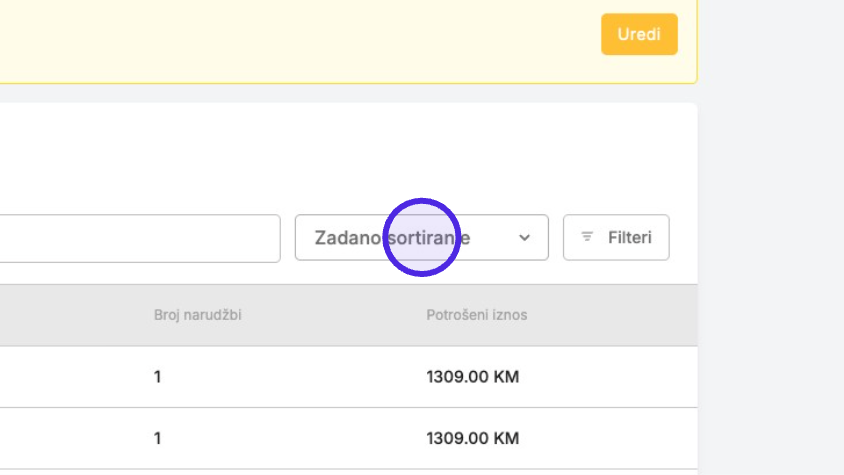
Task: Click the second row's order count 1
Action: (x=157, y=438)
